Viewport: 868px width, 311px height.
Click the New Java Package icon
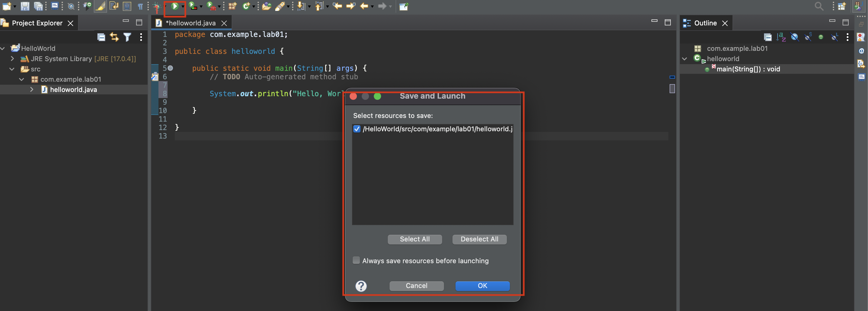pyautogui.click(x=233, y=6)
